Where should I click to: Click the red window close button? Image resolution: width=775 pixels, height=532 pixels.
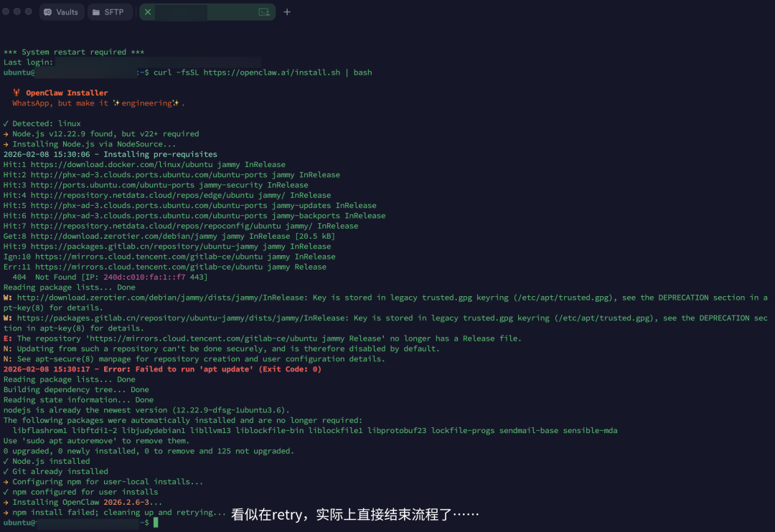tap(6, 11)
